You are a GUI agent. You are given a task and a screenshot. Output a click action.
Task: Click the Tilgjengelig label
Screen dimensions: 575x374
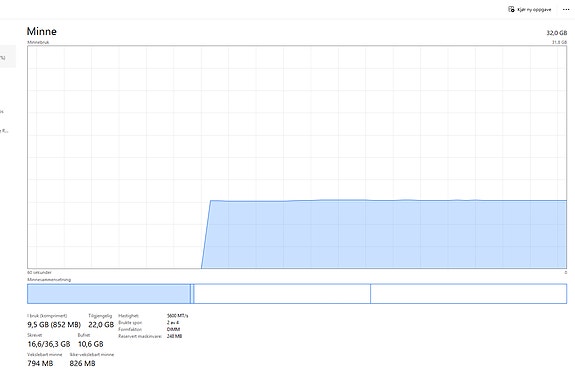pyautogui.click(x=100, y=316)
